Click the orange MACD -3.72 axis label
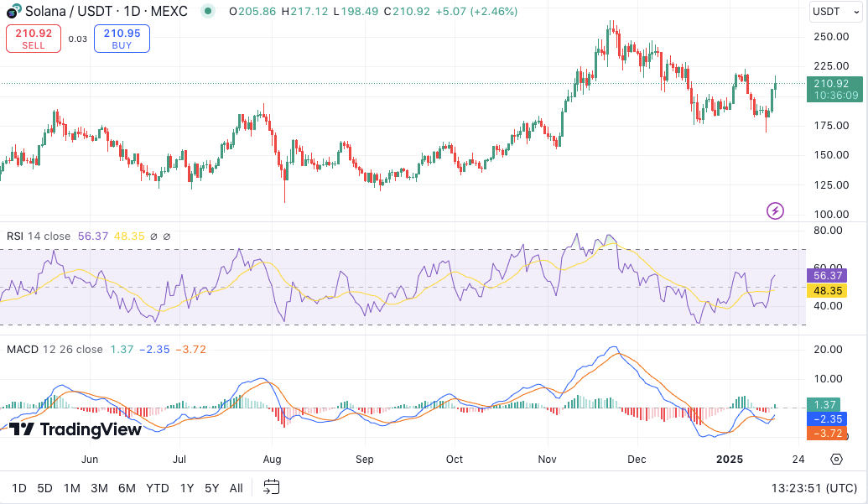The height and width of the screenshot is (504, 868). click(x=827, y=434)
